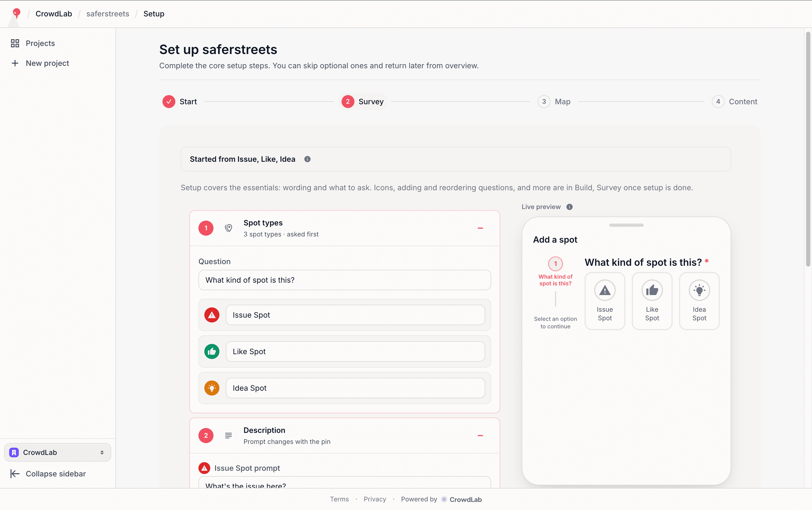Viewport: 812px width, 510px height.
Task: Click the preview sheet drag handle
Action: coord(626,225)
